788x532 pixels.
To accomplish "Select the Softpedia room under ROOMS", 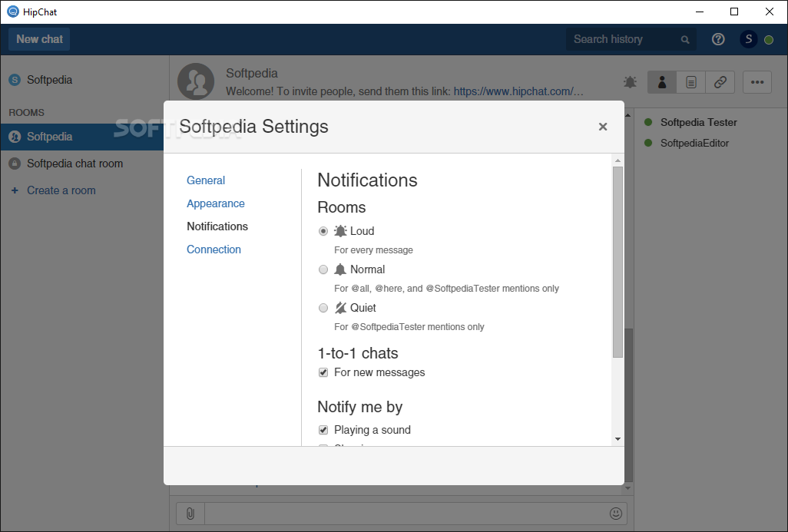I will pos(82,137).
